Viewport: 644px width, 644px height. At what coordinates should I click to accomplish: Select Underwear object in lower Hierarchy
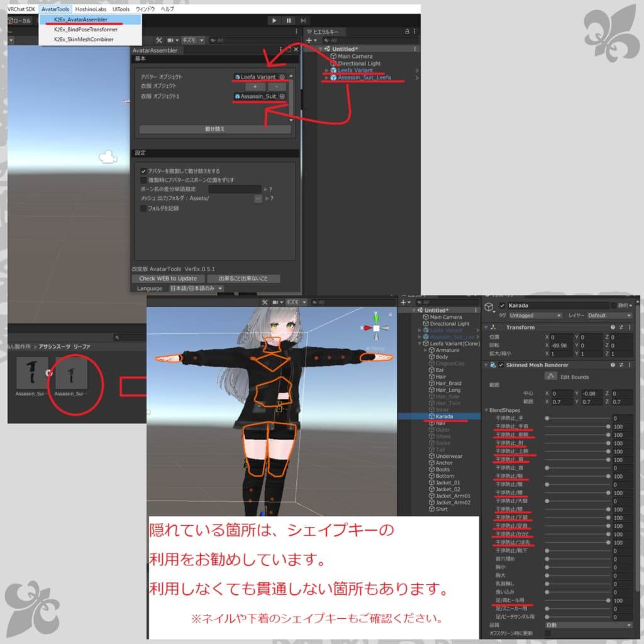click(448, 456)
